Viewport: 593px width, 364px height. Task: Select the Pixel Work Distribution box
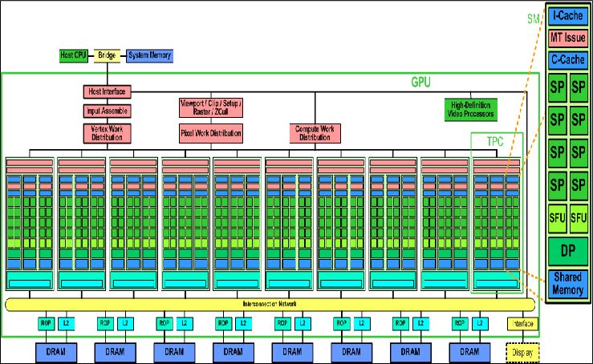click(x=209, y=131)
